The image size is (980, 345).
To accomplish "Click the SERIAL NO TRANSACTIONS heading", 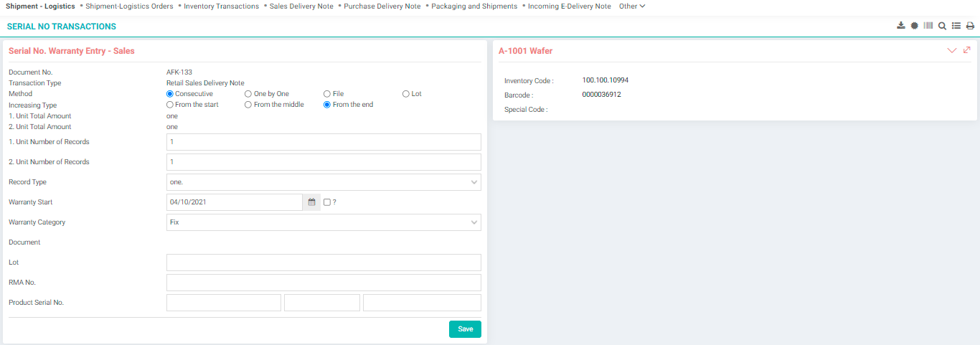I will click(x=62, y=27).
